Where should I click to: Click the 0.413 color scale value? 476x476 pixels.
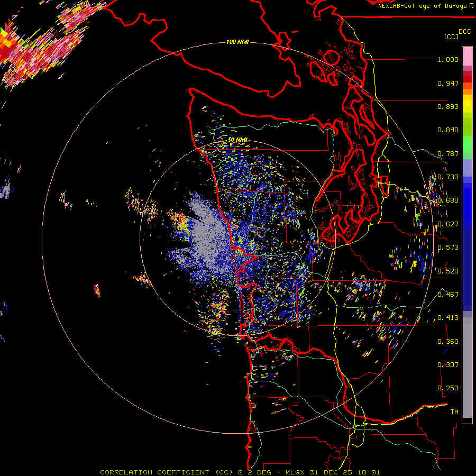click(448, 318)
